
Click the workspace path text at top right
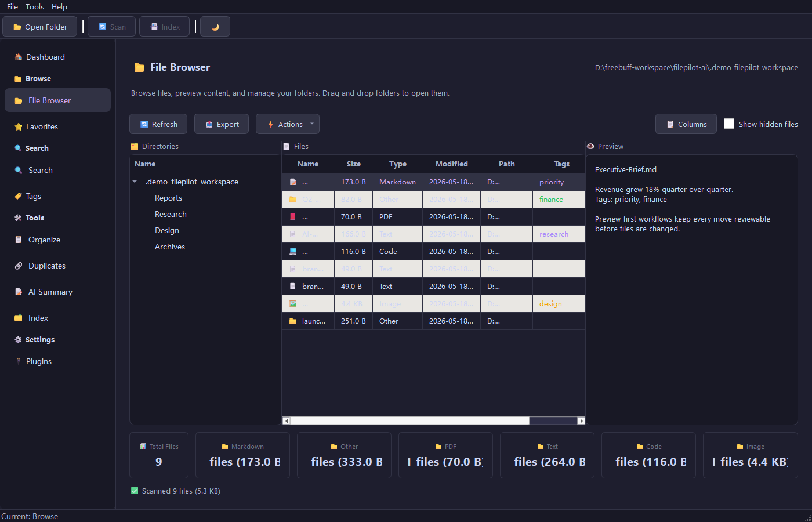coord(697,68)
